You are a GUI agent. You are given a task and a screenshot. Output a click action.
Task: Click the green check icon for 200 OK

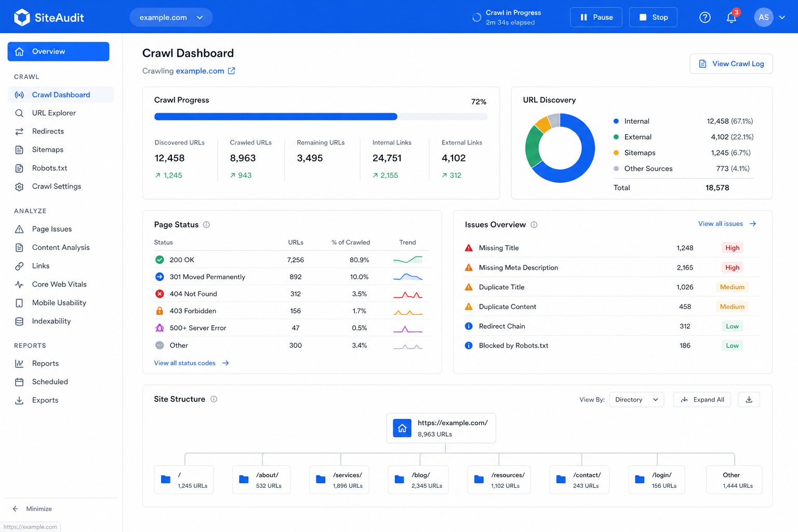[159, 260]
